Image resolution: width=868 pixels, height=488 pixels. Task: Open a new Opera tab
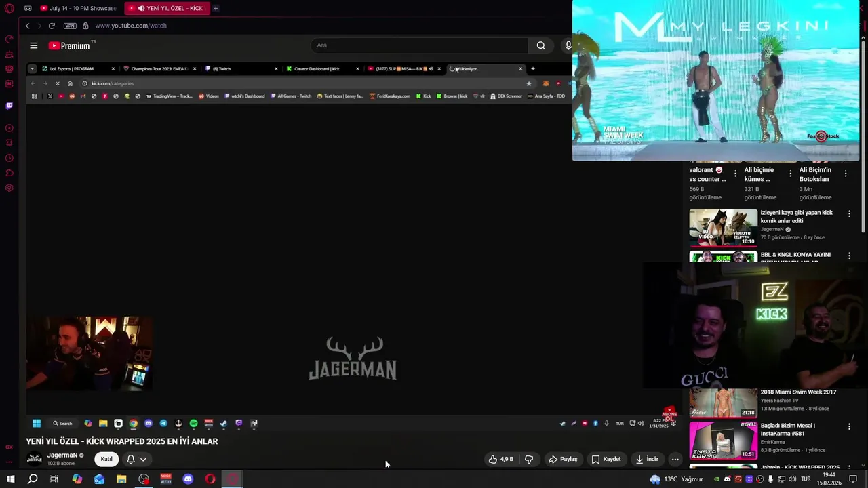point(216,8)
